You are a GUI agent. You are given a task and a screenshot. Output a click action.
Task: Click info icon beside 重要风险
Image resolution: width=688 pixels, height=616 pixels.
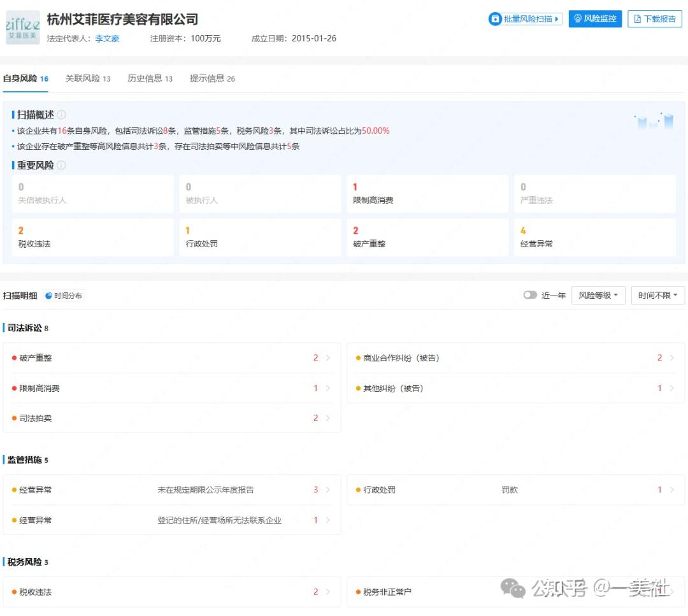[61, 166]
